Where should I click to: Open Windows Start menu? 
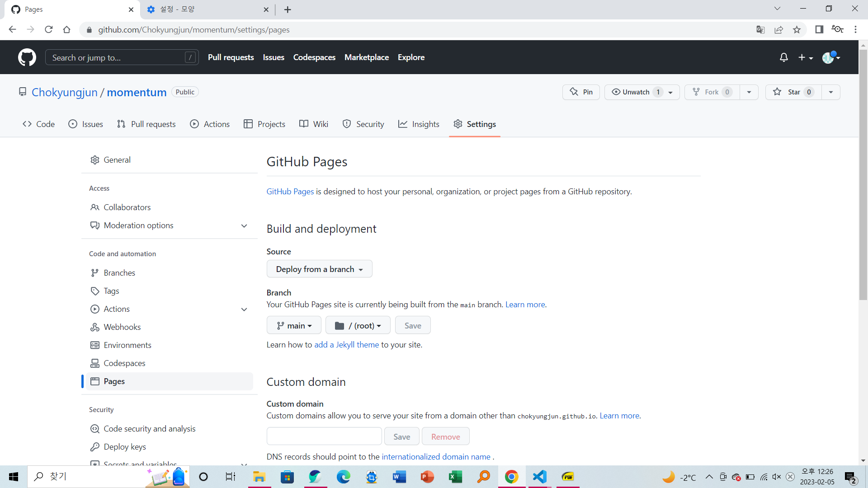tap(14, 477)
